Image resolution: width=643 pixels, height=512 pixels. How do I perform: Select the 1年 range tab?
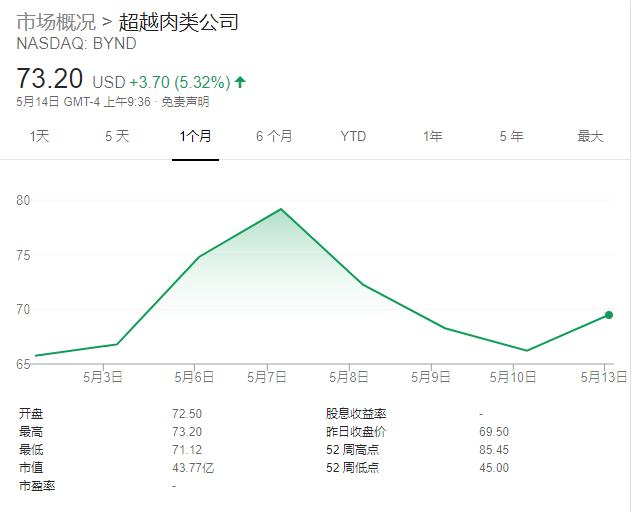(x=432, y=136)
